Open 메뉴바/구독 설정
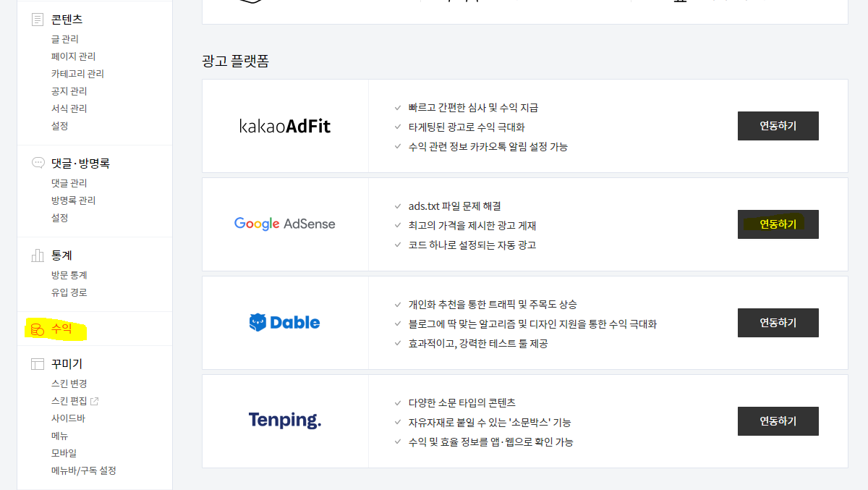Viewport: 868px width, 490px height. pyautogui.click(x=84, y=470)
